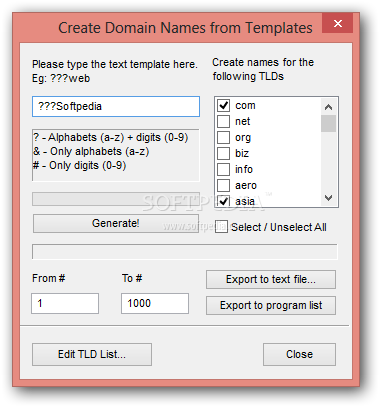Tick the info TLD checkbox
Image resolution: width=380 pixels, height=407 pixels.
click(x=223, y=169)
